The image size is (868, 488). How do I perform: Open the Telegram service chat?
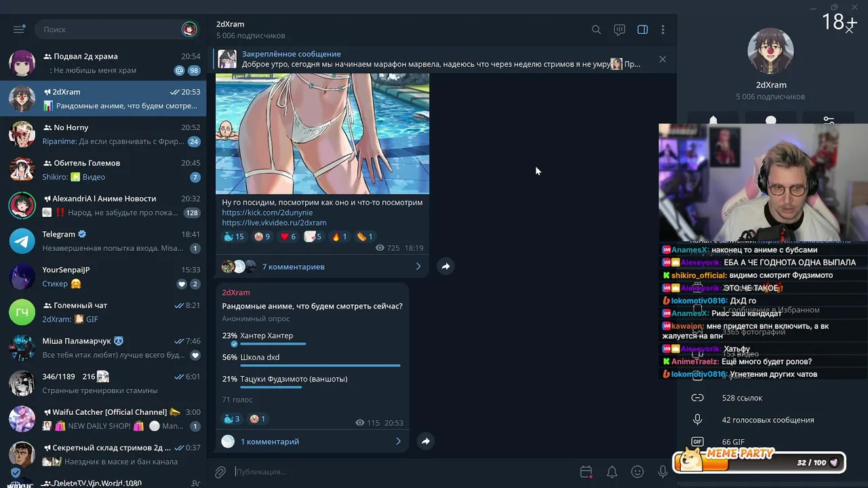pyautogui.click(x=103, y=241)
